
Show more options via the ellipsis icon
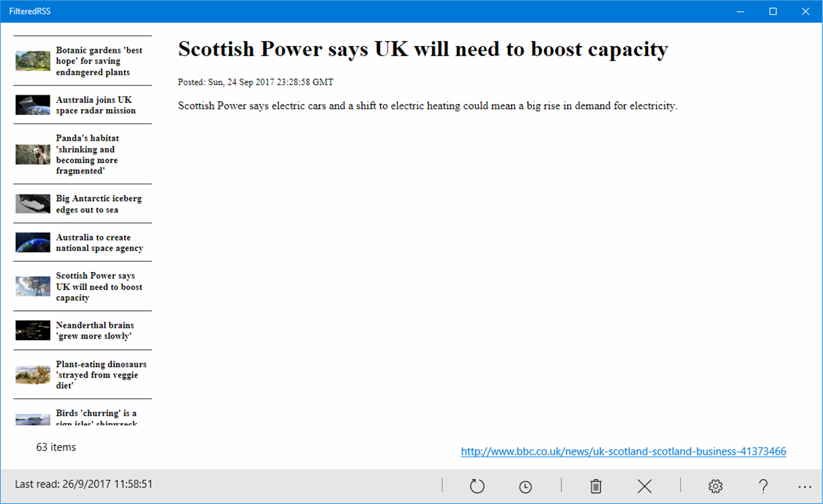coord(805,487)
